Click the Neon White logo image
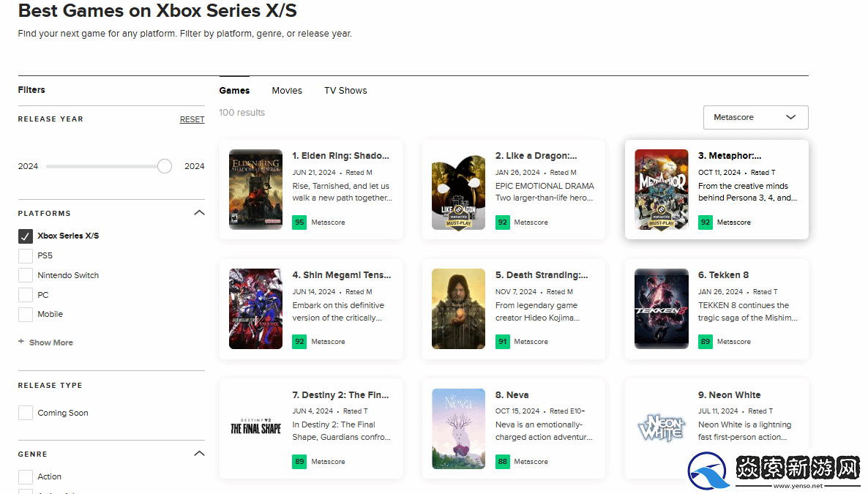 pos(662,428)
